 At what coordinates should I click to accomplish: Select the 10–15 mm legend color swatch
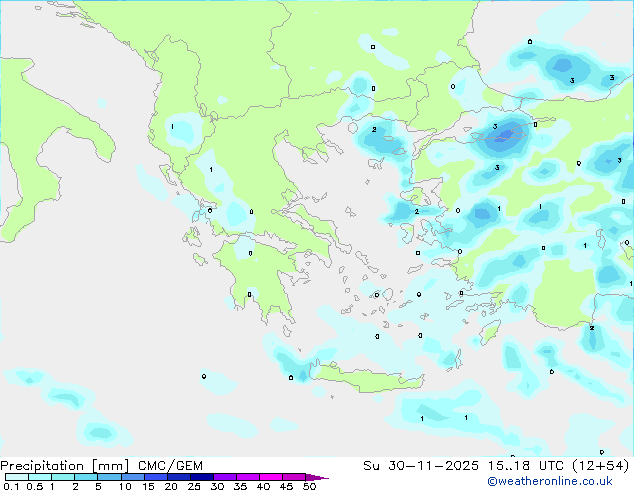(133, 477)
